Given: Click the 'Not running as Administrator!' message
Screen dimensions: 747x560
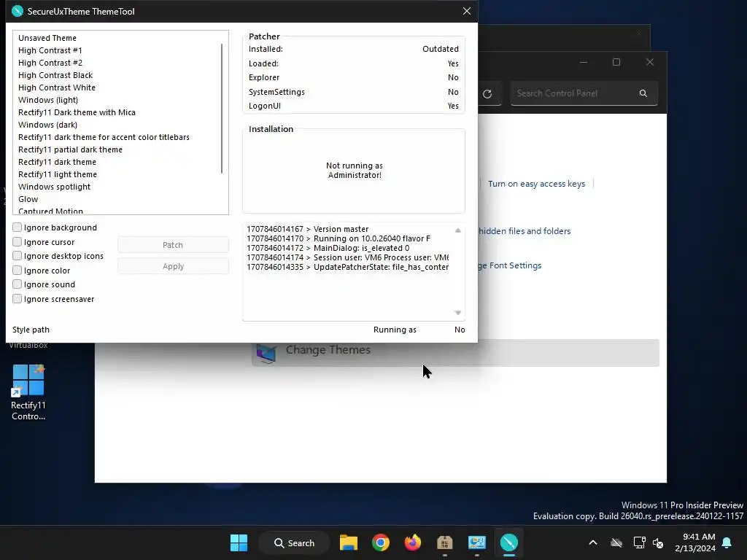Looking at the screenshot, I should [x=355, y=170].
